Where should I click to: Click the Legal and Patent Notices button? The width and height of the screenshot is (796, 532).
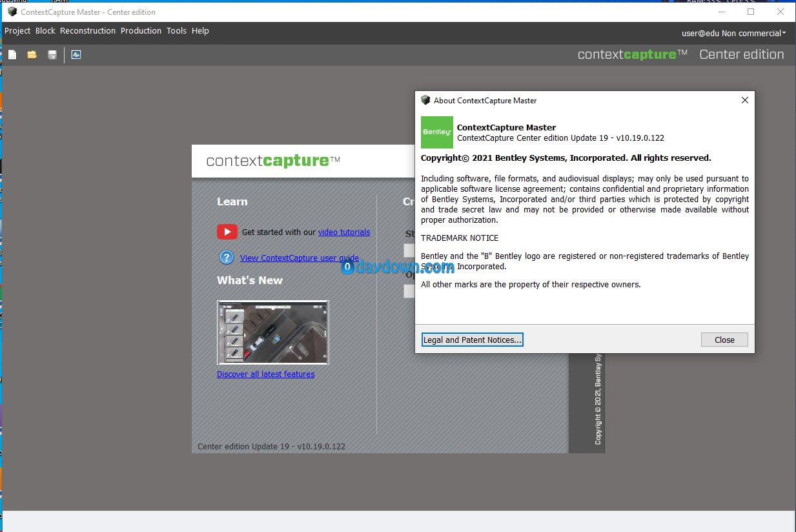click(x=472, y=340)
